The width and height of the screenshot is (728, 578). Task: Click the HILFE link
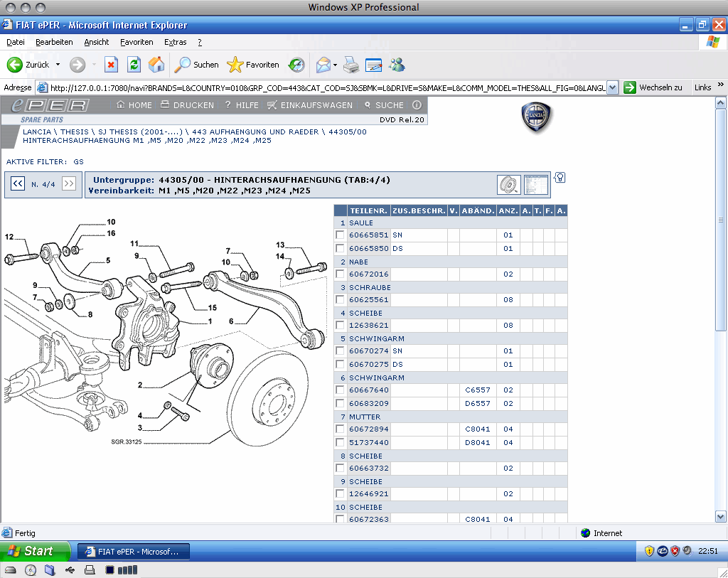tap(242, 105)
